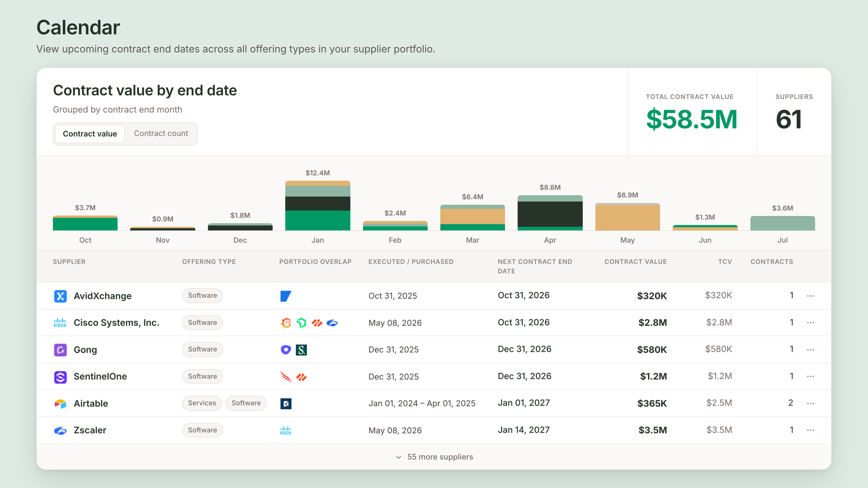Click the green overlap icon in Cisco row

[301, 323]
